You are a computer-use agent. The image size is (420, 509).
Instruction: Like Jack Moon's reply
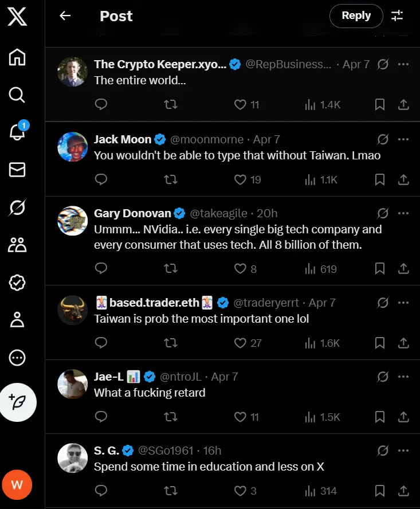tap(240, 179)
